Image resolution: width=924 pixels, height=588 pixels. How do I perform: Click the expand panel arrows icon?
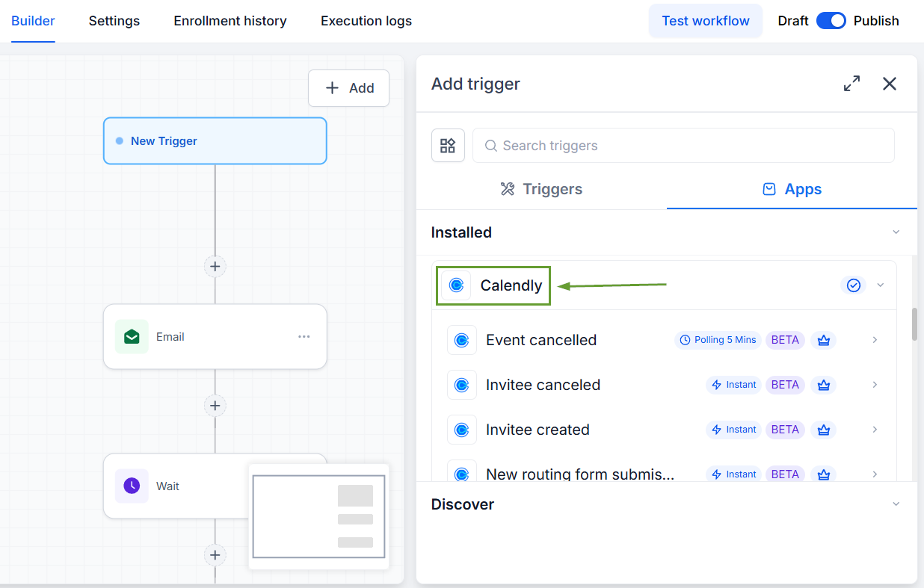(851, 84)
